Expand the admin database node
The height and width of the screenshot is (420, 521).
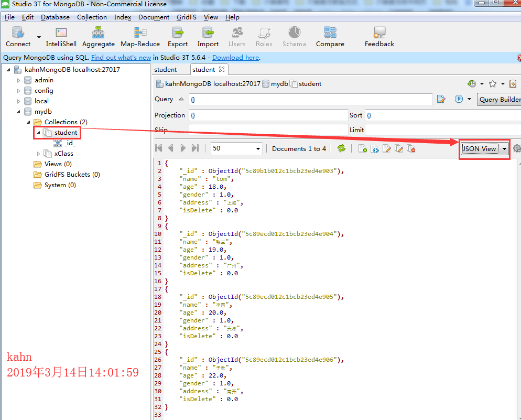click(19, 80)
